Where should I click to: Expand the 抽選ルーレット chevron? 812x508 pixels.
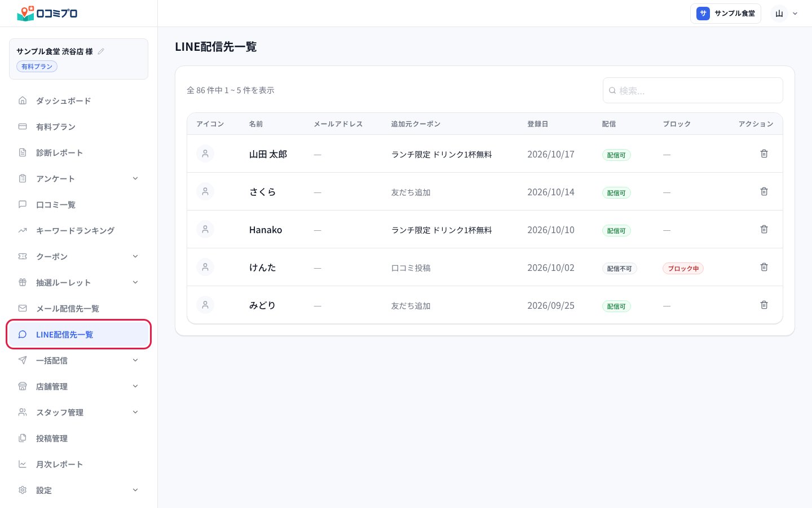click(x=135, y=282)
